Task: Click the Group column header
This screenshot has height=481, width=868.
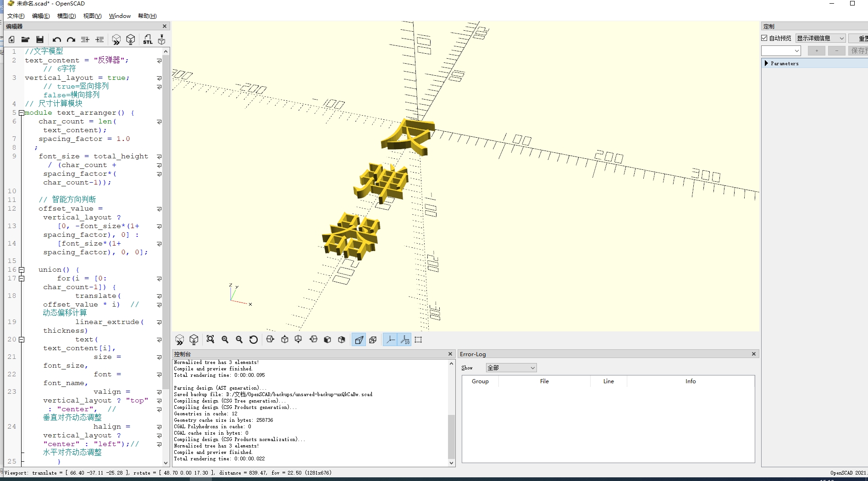Action: [480, 381]
